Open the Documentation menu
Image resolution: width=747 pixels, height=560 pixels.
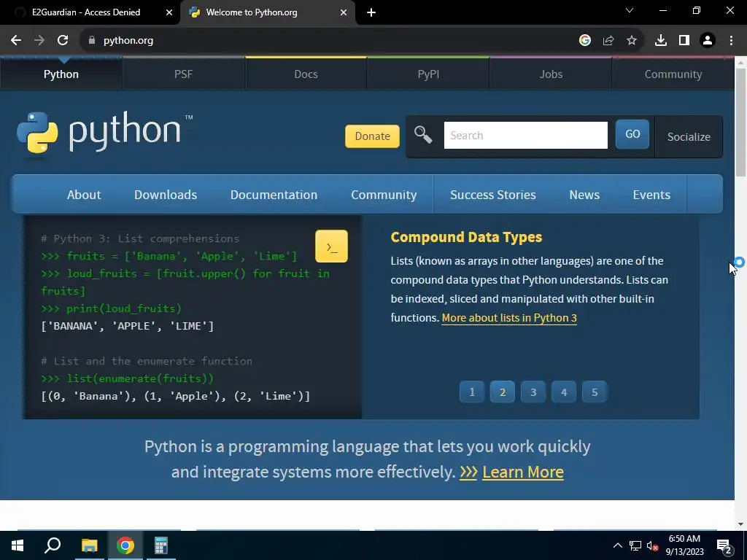click(x=274, y=195)
